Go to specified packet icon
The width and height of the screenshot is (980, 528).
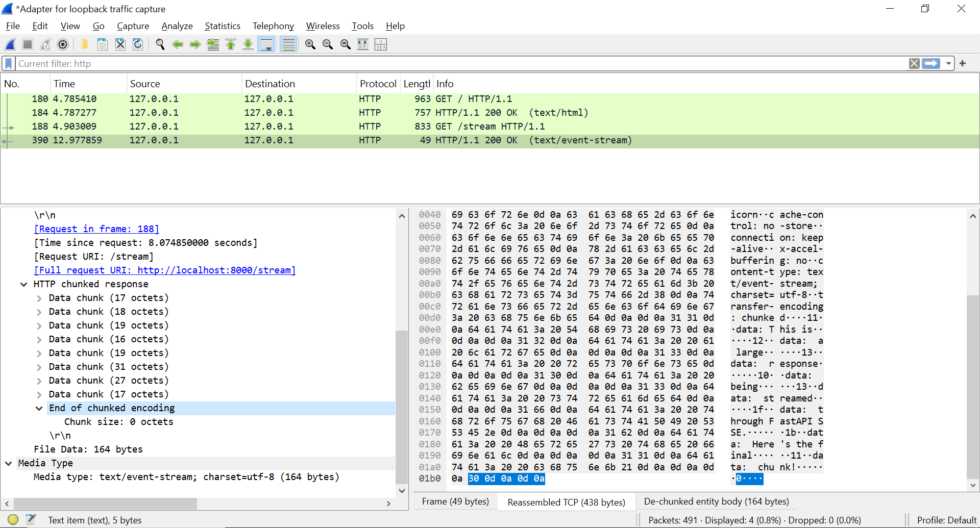click(x=213, y=45)
